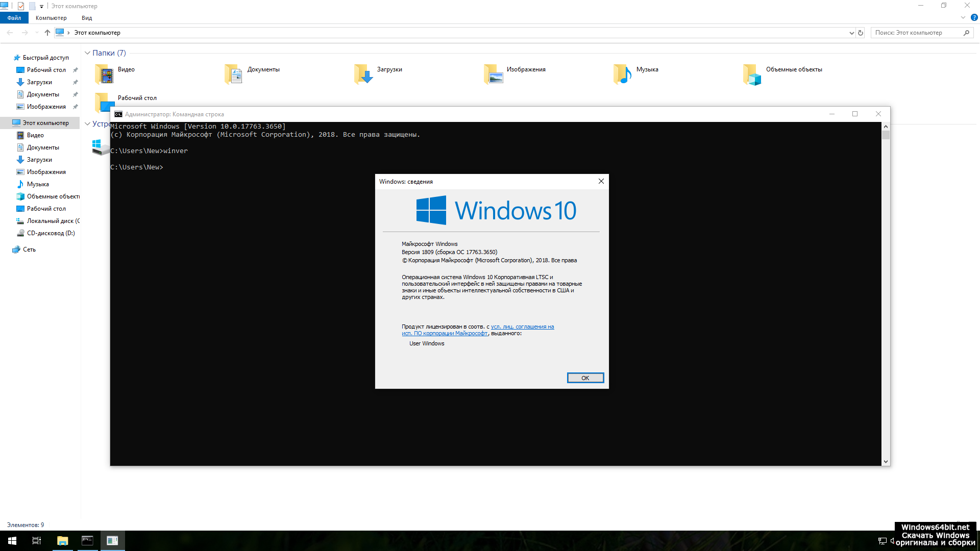980x551 pixels.
Task: Open the Вид ribbon tab
Action: coord(87,18)
